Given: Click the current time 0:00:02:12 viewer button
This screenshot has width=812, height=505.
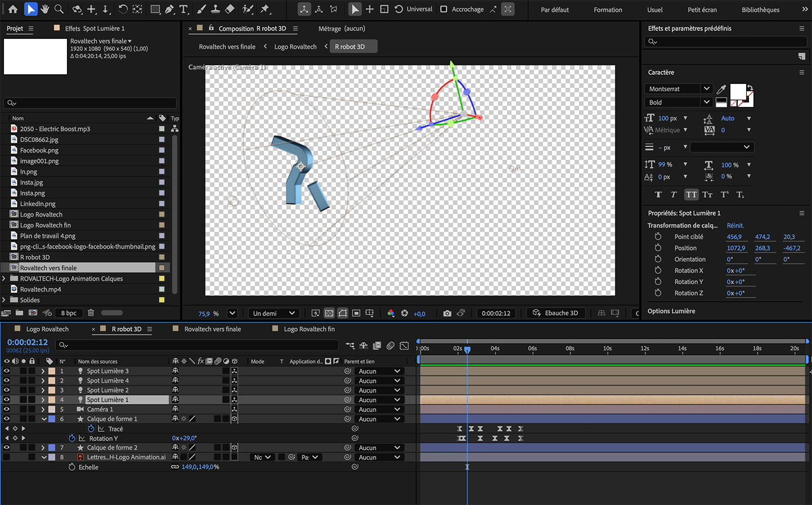Looking at the screenshot, I should click(x=496, y=313).
